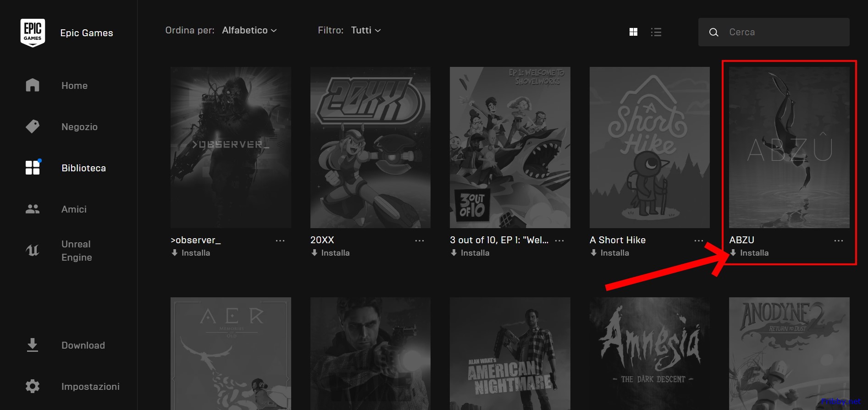
Task: Open the more options menu for >observer_
Action: click(280, 241)
